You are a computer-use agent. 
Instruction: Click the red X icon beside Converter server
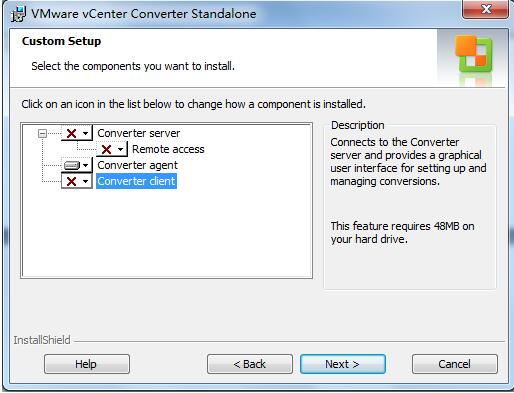click(71, 133)
